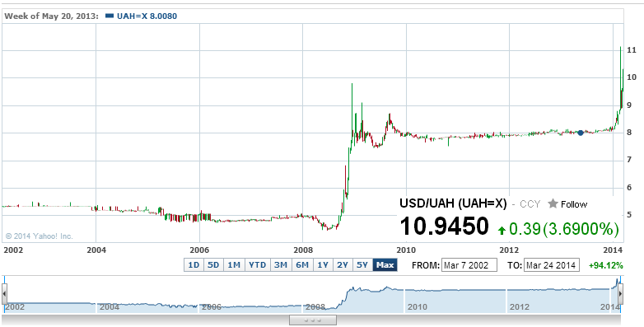Image resolution: width=644 pixels, height=327 pixels.
Task: Click the 2008 axis label
Action: coord(303,250)
